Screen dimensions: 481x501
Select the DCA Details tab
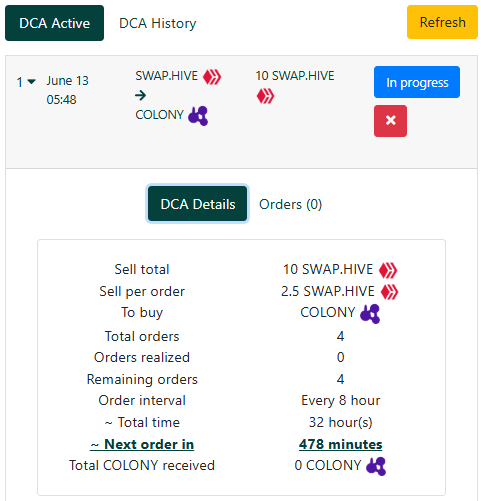(198, 204)
